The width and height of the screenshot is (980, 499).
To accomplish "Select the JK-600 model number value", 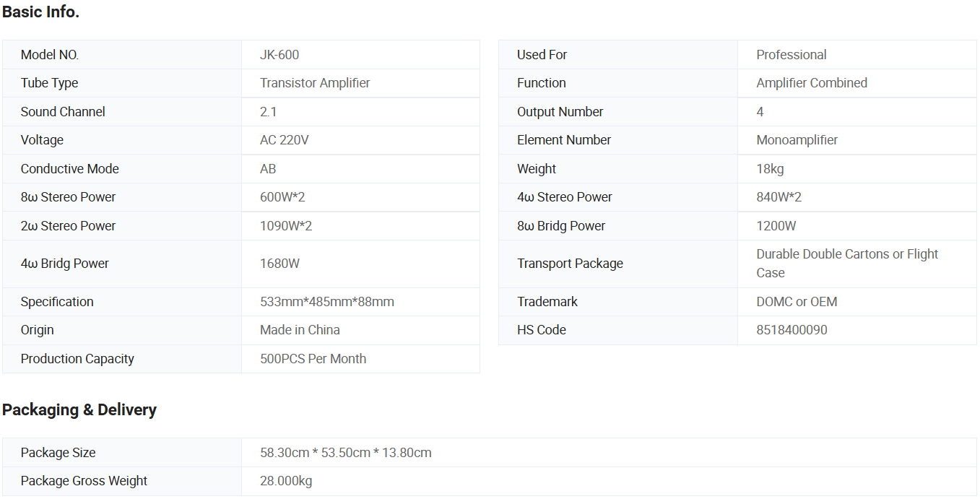I will coord(279,55).
